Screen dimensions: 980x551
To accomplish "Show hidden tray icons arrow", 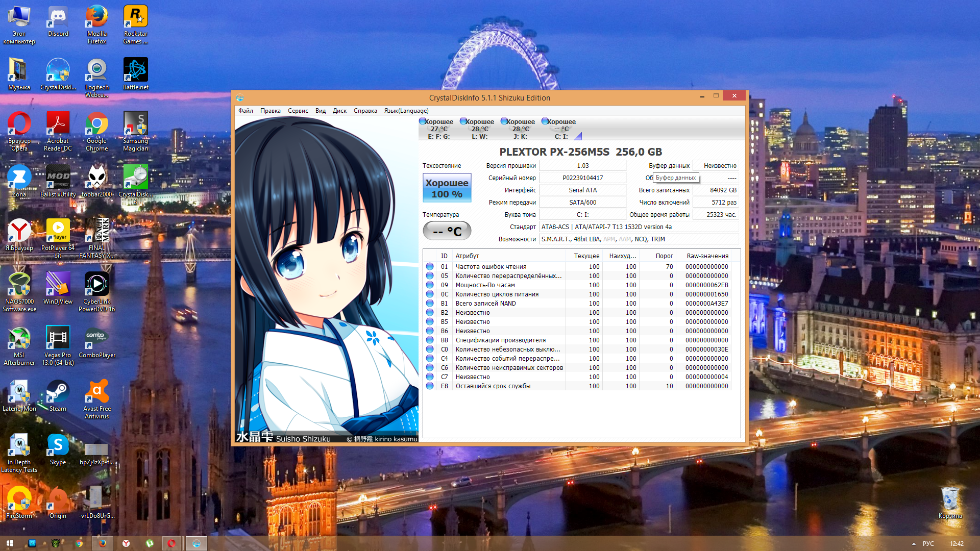I will [x=914, y=544].
